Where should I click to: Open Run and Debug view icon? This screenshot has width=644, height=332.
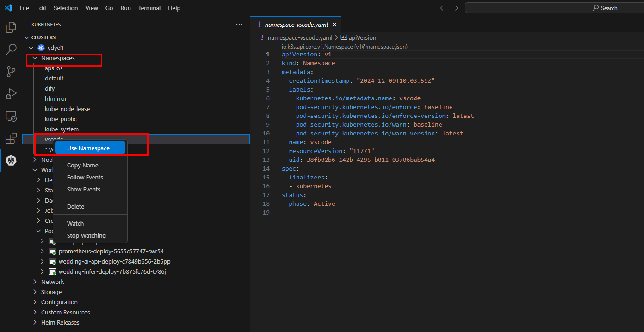11,94
